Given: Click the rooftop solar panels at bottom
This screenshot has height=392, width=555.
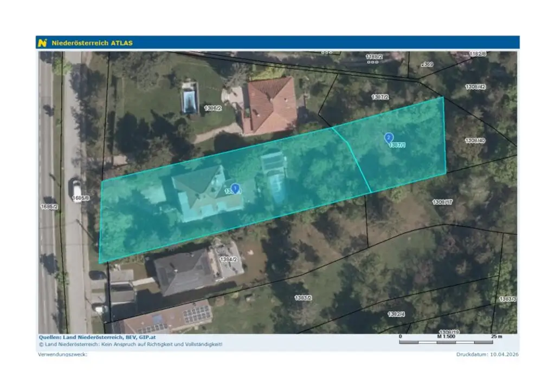Looking at the screenshot, I should coord(196,314).
